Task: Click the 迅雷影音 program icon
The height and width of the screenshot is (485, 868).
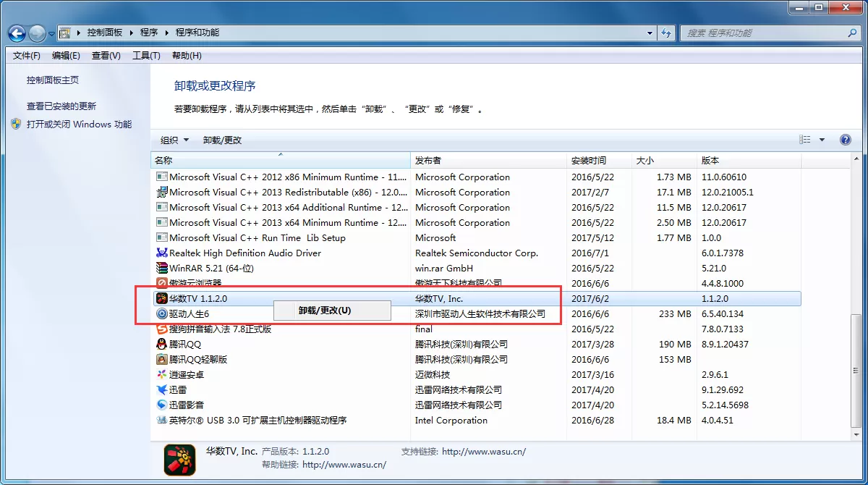Action: tap(162, 405)
